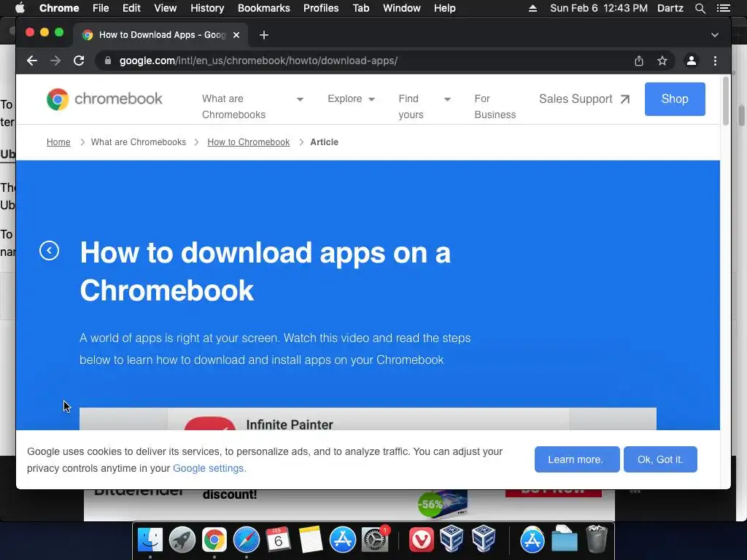
Task: Open the Chrome application menu
Action: [x=59, y=8]
